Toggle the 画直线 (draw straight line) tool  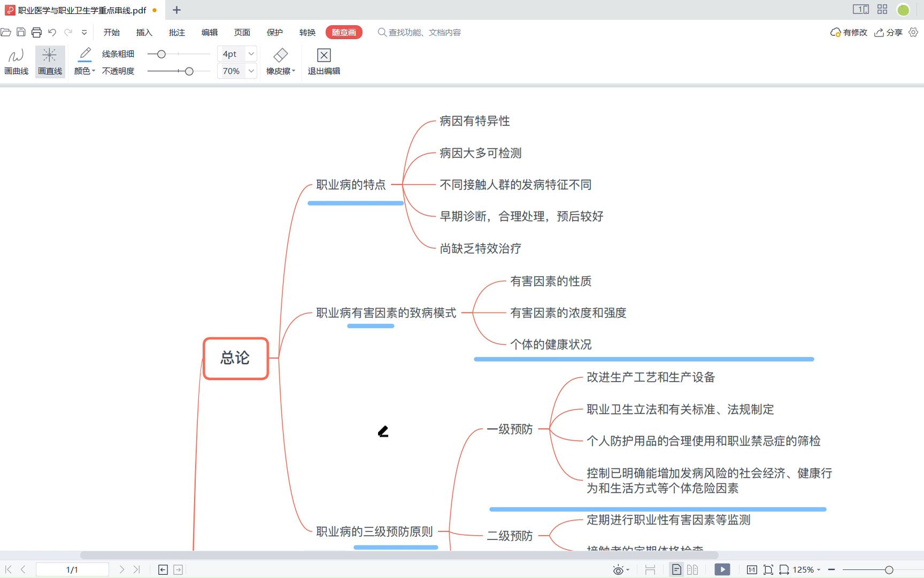coord(50,62)
